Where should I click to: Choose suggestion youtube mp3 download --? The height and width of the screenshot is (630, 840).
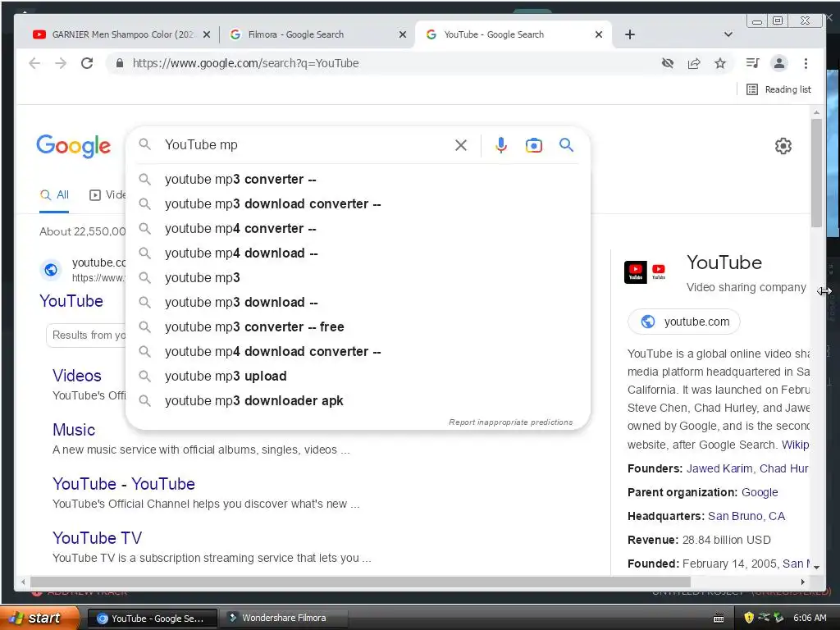(358, 302)
